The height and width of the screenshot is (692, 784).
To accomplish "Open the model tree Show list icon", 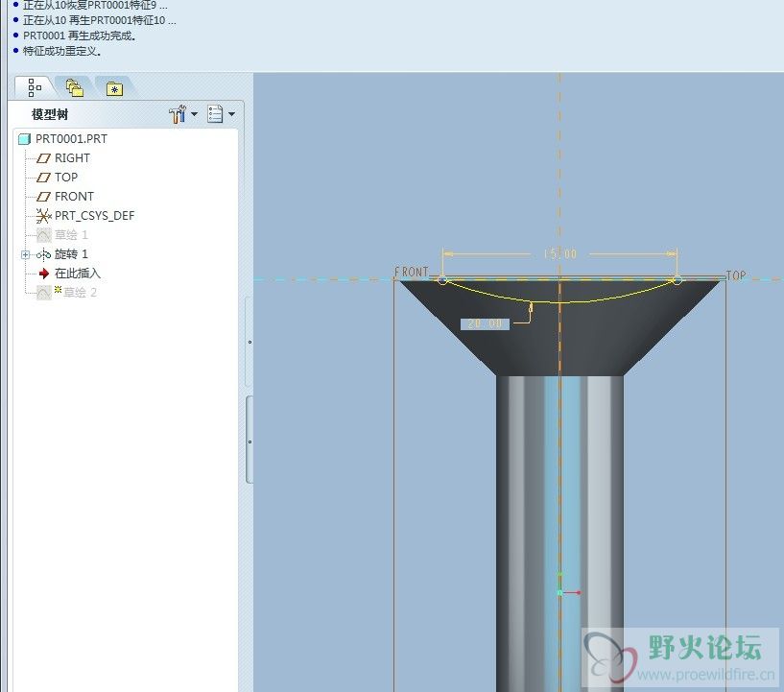I will tap(215, 114).
